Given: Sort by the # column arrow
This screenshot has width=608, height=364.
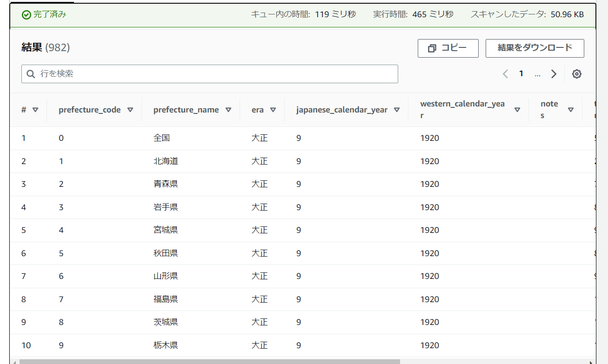Looking at the screenshot, I should click(x=35, y=110).
